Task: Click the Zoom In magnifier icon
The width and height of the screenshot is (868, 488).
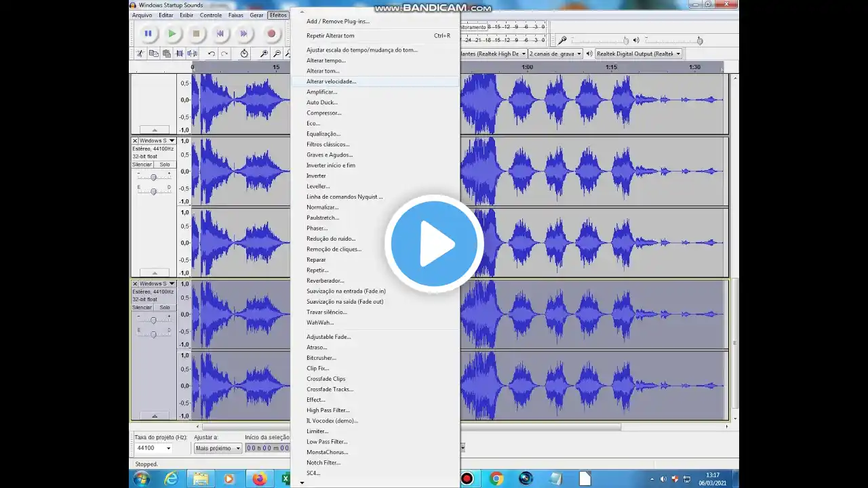Action: click(x=264, y=54)
